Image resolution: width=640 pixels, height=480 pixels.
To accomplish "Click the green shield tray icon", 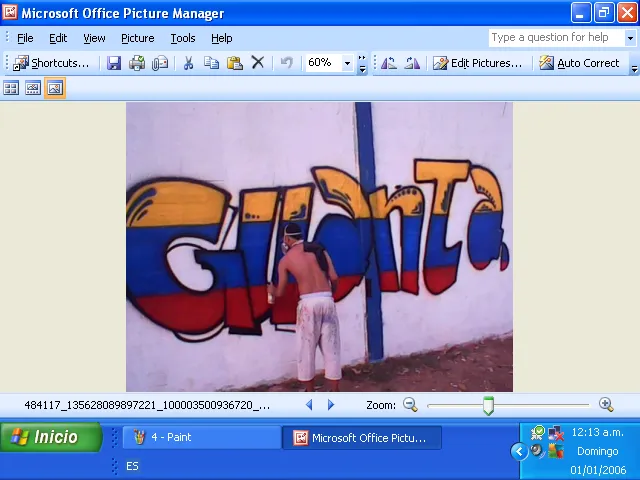I will [538, 433].
